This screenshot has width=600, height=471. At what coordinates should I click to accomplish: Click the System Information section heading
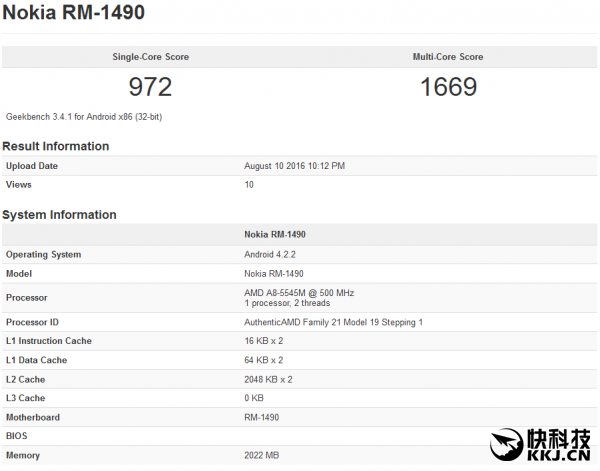(59, 214)
